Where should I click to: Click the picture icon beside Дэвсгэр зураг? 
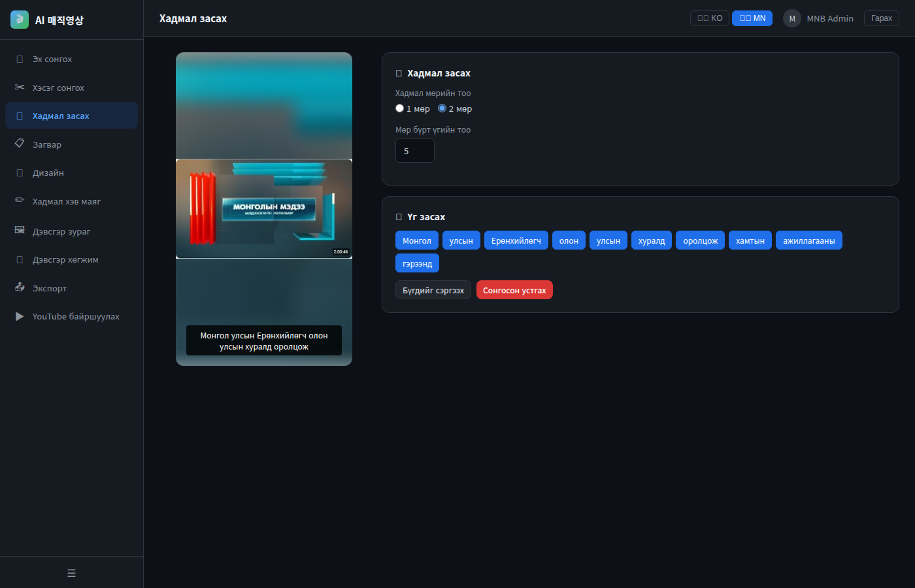click(x=20, y=231)
